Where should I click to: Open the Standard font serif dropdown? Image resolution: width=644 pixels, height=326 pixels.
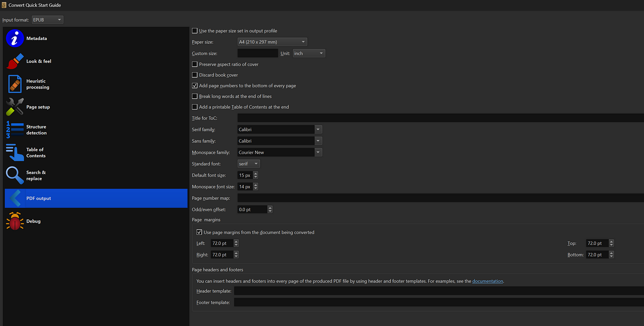tap(249, 164)
